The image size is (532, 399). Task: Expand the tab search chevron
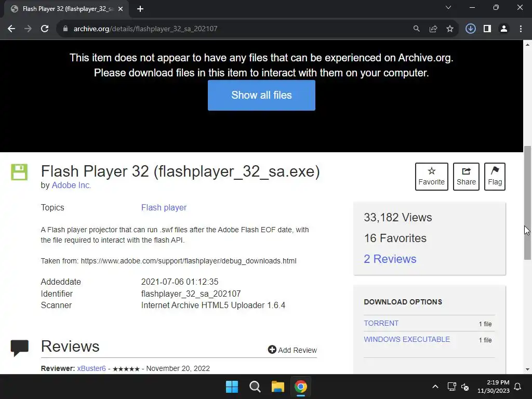tap(448, 7)
